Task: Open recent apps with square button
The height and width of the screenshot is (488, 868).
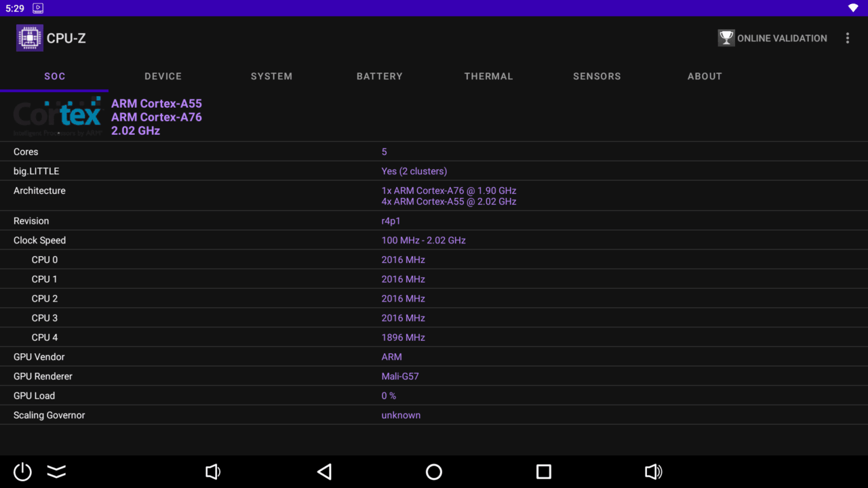Action: (x=543, y=472)
